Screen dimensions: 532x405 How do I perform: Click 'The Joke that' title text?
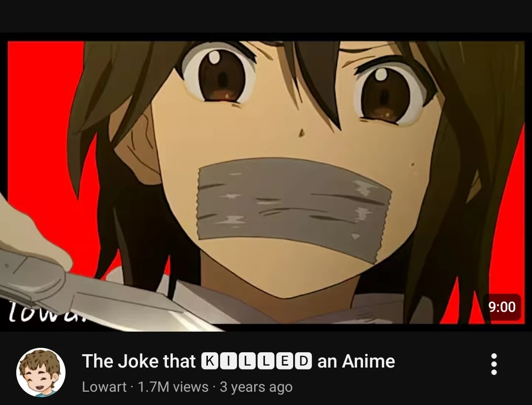click(x=139, y=361)
